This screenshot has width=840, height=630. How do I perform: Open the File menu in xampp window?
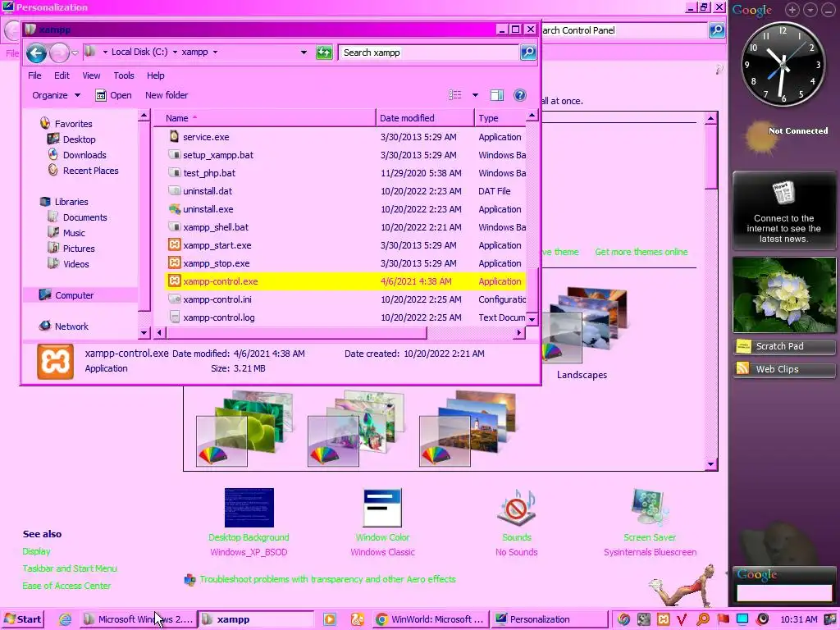(34, 75)
